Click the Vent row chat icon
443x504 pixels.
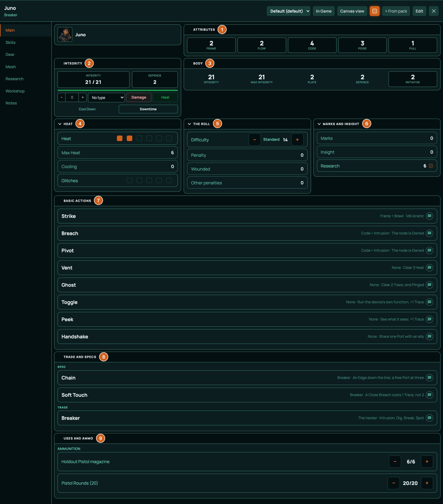pyautogui.click(x=429, y=267)
